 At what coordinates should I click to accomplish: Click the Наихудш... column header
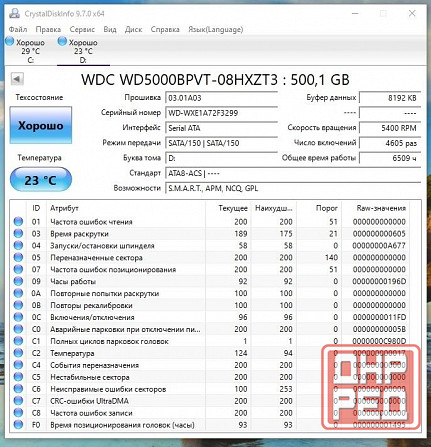click(274, 208)
